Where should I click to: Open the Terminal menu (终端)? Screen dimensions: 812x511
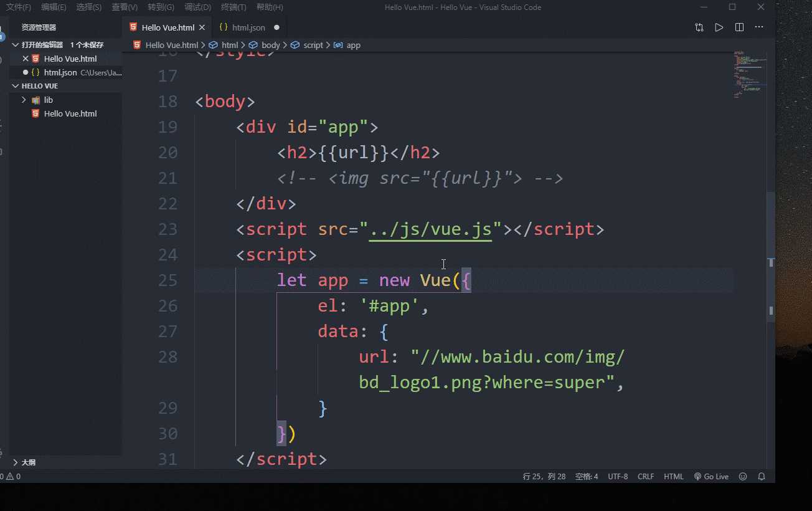(x=234, y=7)
